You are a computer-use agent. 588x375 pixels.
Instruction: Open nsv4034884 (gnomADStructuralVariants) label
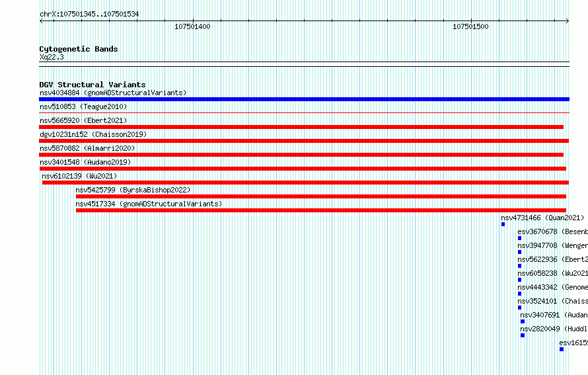(113, 93)
